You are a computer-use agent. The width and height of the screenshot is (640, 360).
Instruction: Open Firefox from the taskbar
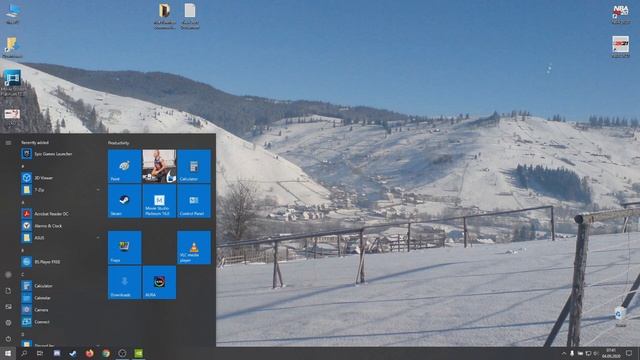[89, 353]
